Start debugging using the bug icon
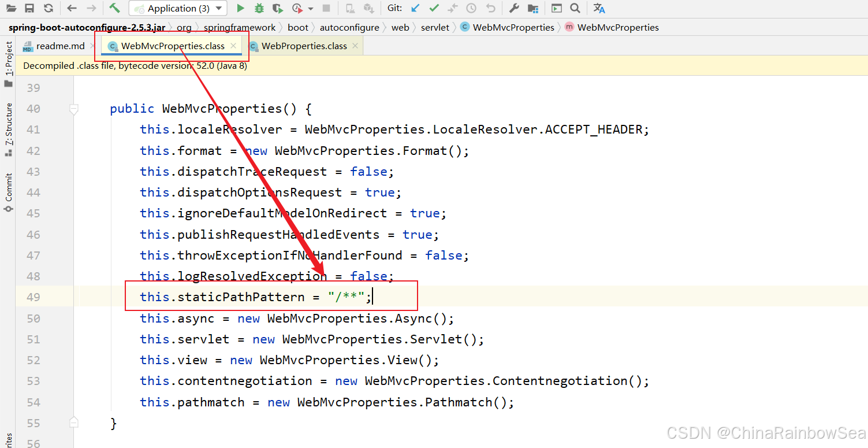This screenshot has height=448, width=868. [x=259, y=8]
